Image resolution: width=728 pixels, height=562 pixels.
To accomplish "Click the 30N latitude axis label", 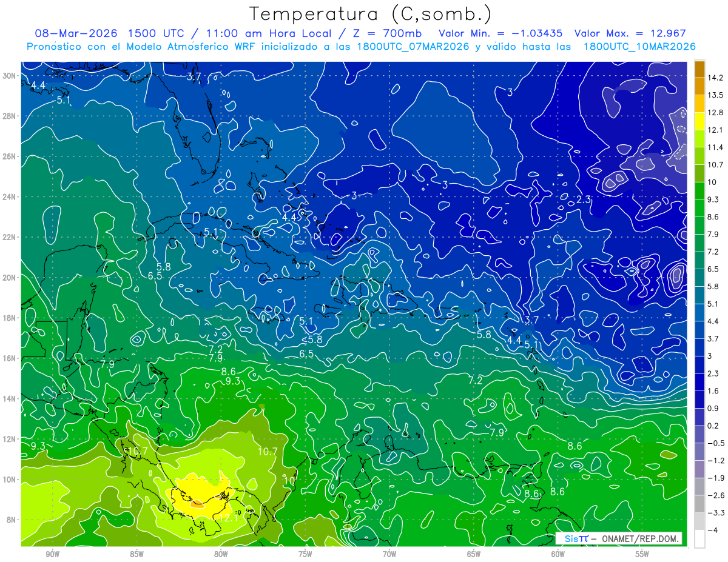I will click(10, 76).
